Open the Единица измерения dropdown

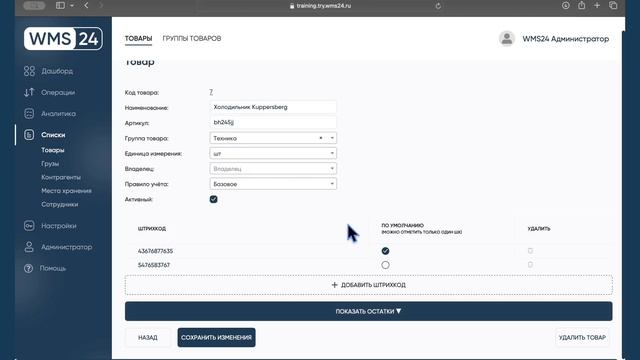(273, 153)
